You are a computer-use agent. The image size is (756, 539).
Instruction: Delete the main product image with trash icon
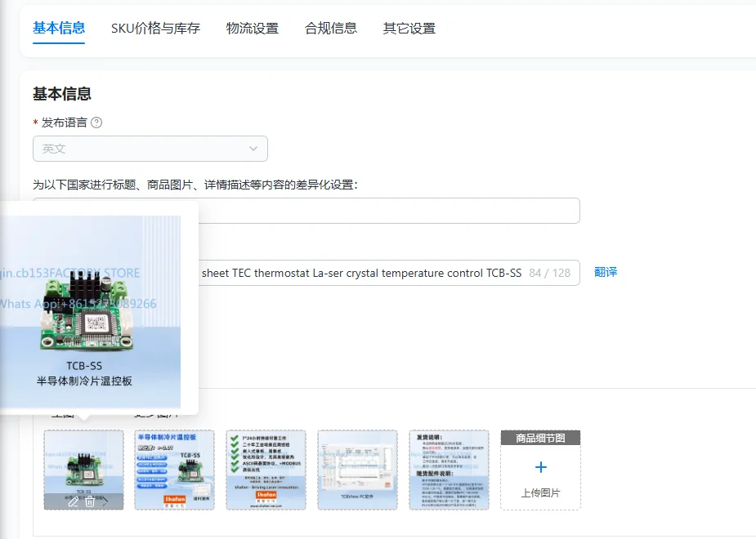click(x=90, y=502)
